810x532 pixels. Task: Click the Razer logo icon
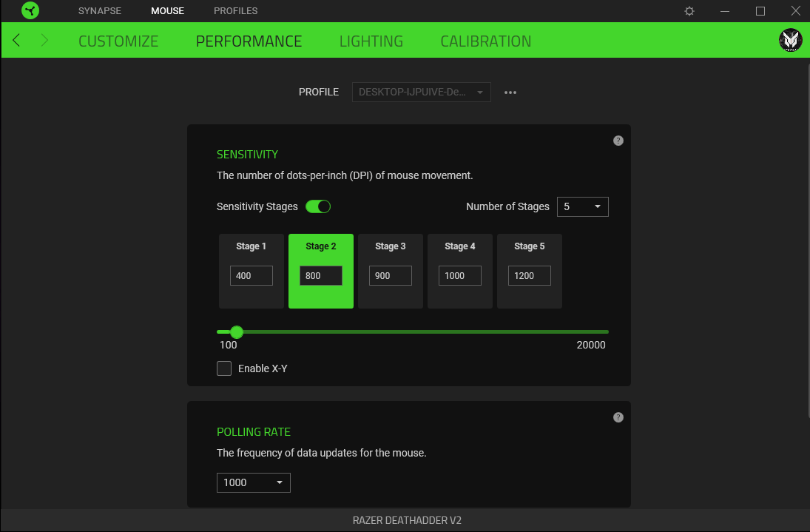30,10
